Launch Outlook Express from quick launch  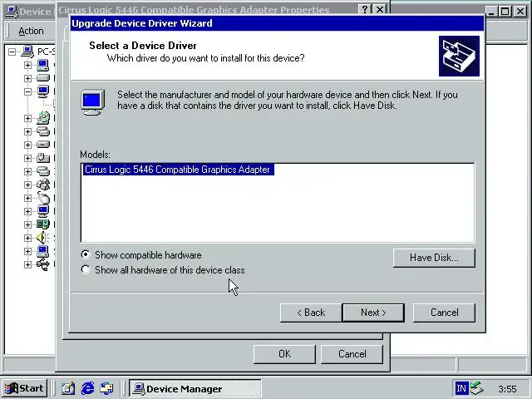(107, 388)
